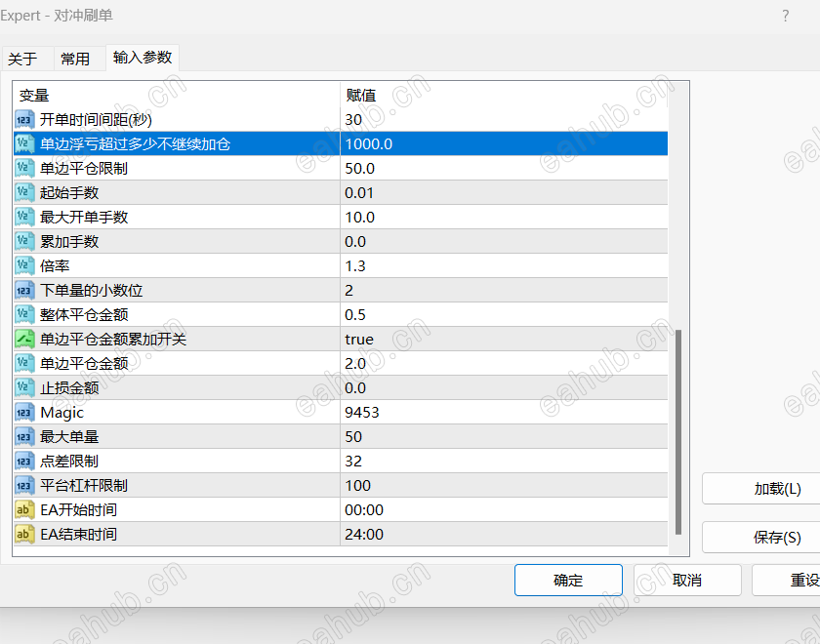The height and width of the screenshot is (644, 820).
Task: Click the string icon beside EA结束时间
Action: (24, 535)
